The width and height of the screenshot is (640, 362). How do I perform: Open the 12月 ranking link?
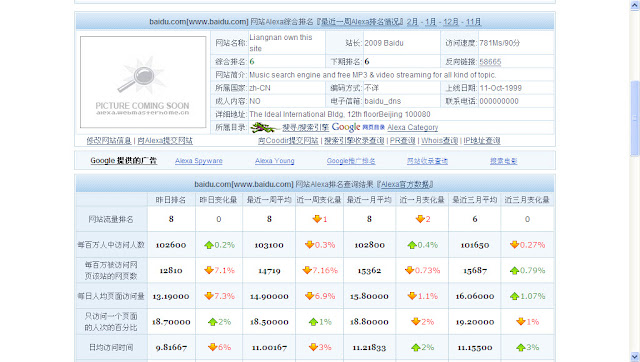[451, 22]
